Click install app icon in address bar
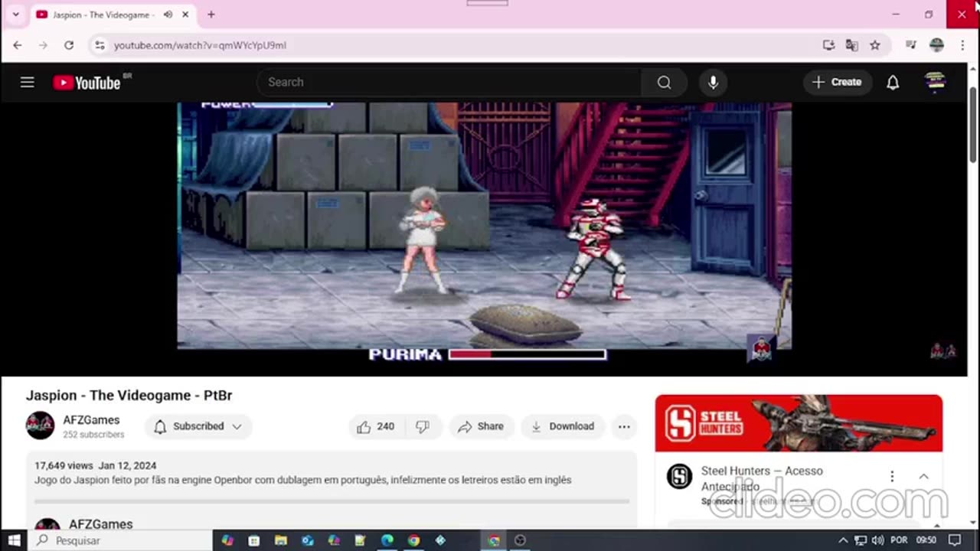980x551 pixels. [x=828, y=45]
